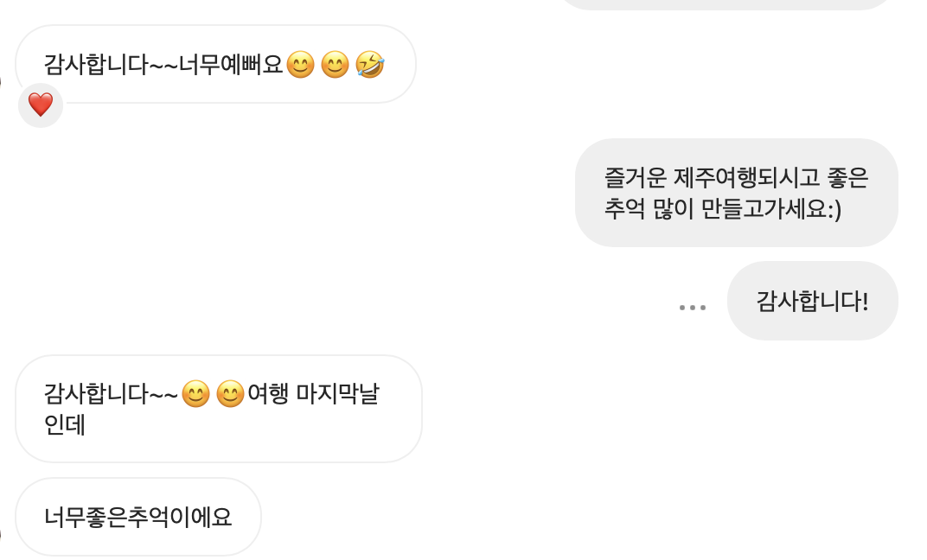Click the 추억 많이 만들고가세요 text
The image size is (927, 560).
(735, 210)
